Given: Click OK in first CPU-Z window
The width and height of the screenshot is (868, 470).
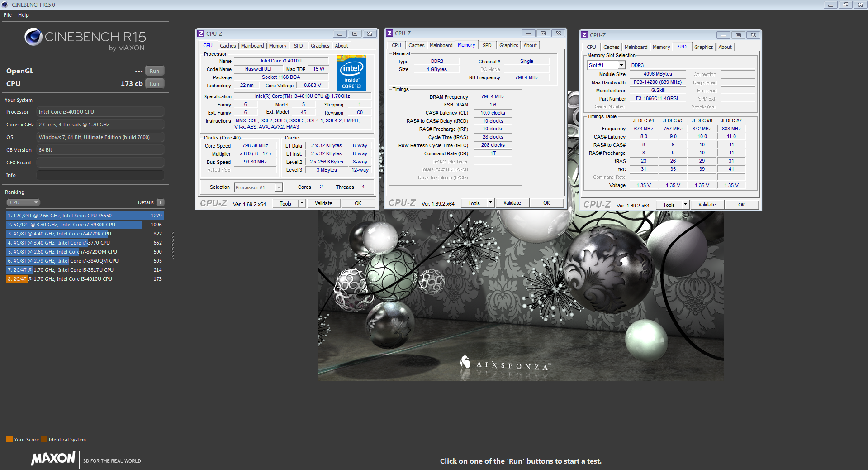Looking at the screenshot, I should click(x=358, y=203).
